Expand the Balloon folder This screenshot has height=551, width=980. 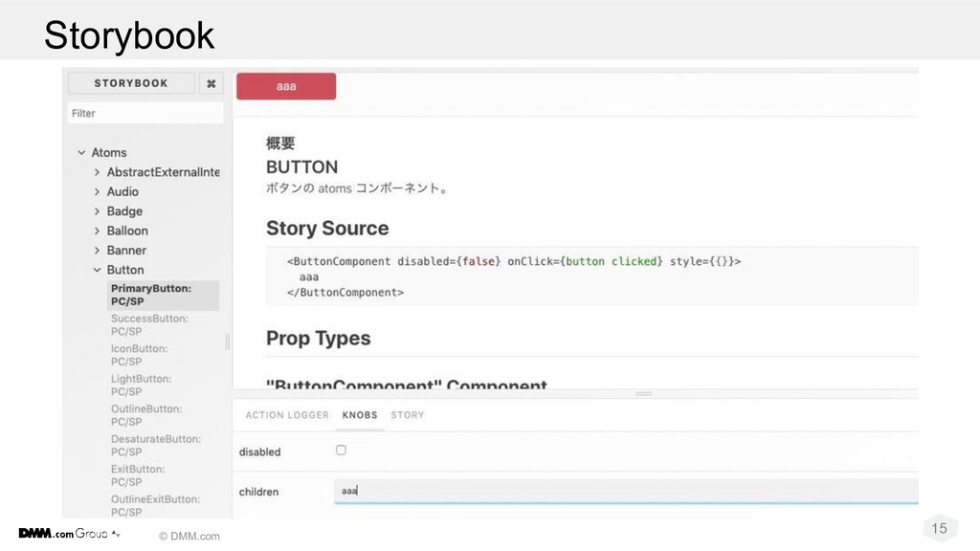pyautogui.click(x=97, y=231)
